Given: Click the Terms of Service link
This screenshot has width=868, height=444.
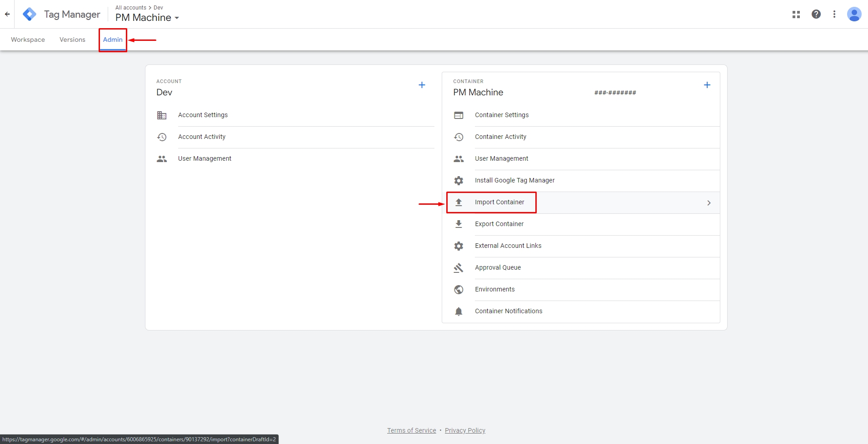Looking at the screenshot, I should pyautogui.click(x=411, y=430).
